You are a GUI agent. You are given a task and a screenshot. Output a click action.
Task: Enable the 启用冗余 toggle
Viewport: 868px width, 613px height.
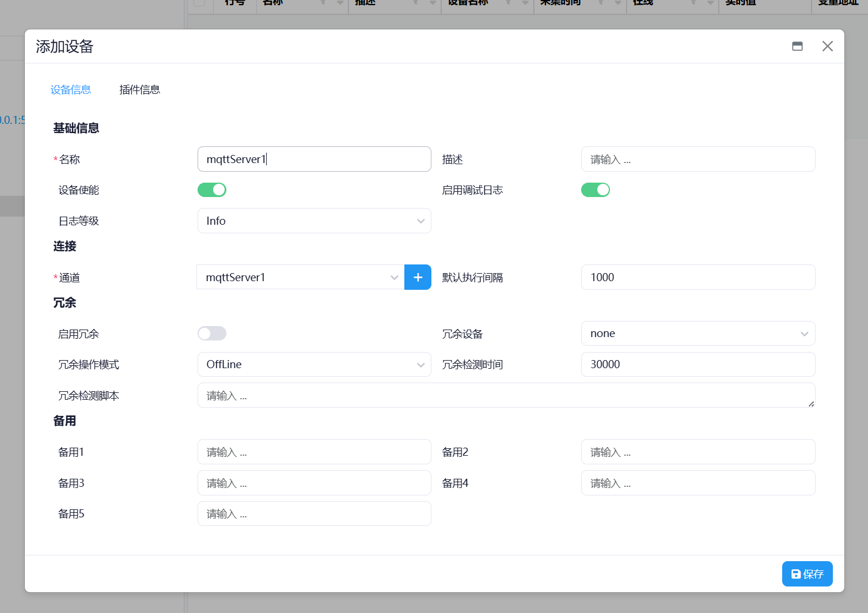[x=211, y=333]
